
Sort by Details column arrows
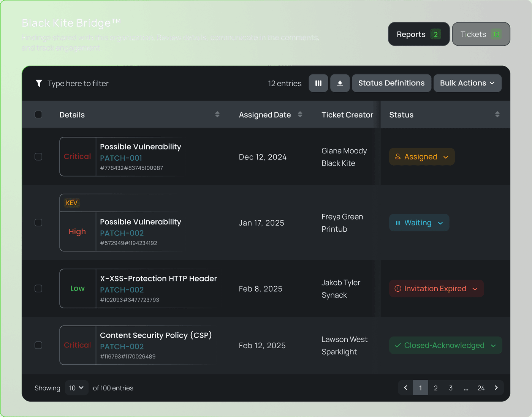[217, 114]
